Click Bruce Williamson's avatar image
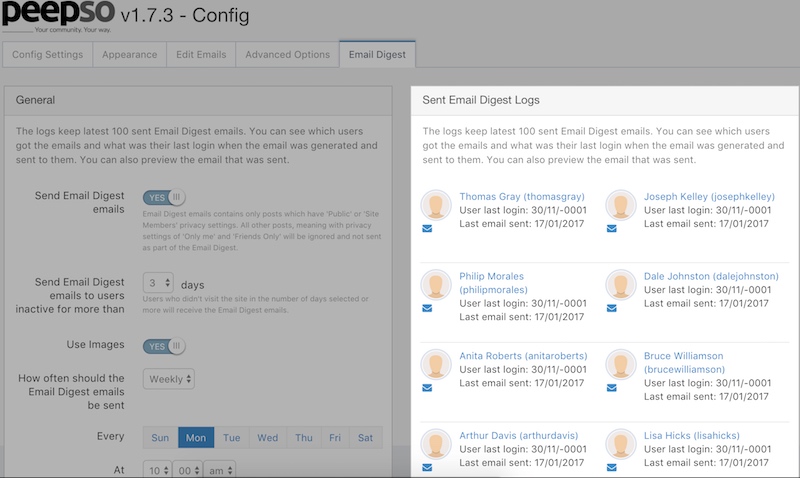Screen dimensions: 800x478 pos(620,364)
